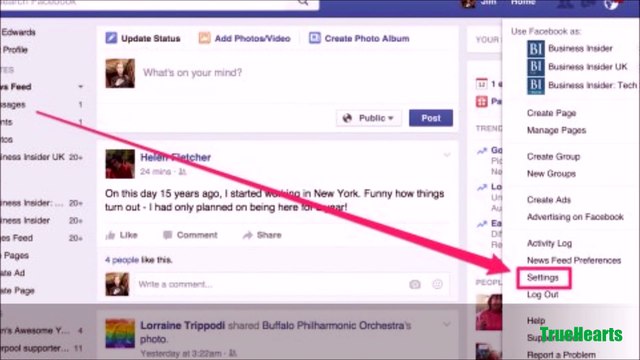The image size is (640, 360).
Task: Switch to Business Insider page identity
Action: pyautogui.click(x=580, y=49)
